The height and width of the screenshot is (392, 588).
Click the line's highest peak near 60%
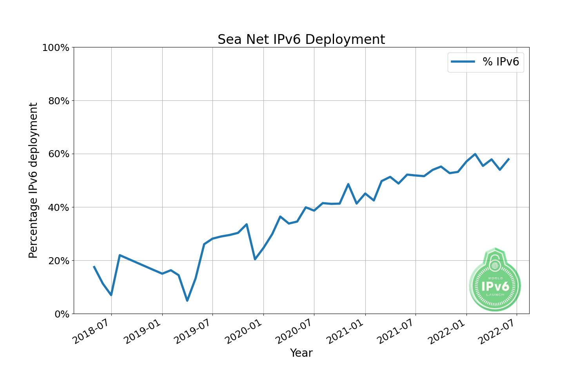click(x=475, y=154)
